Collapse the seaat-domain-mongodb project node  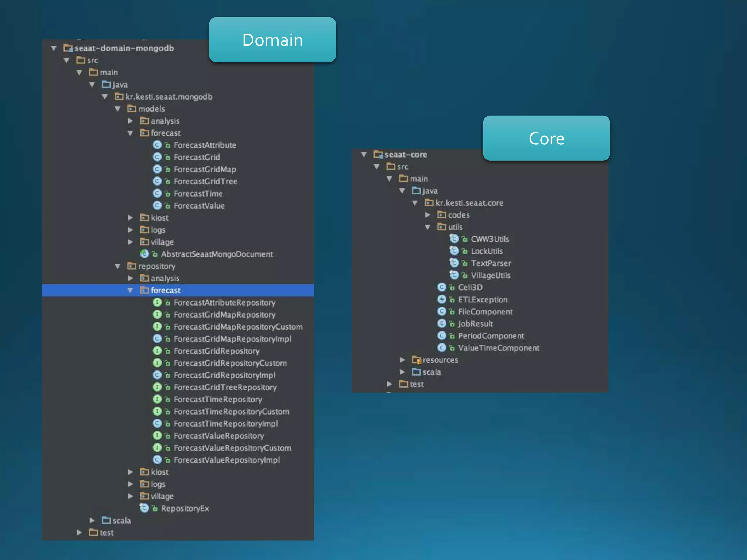tap(54, 48)
